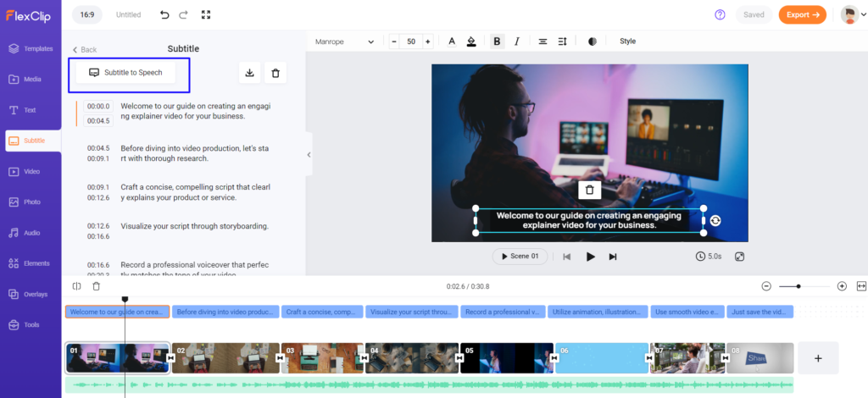Click the Export button
The image size is (868, 398).
(x=802, y=14)
